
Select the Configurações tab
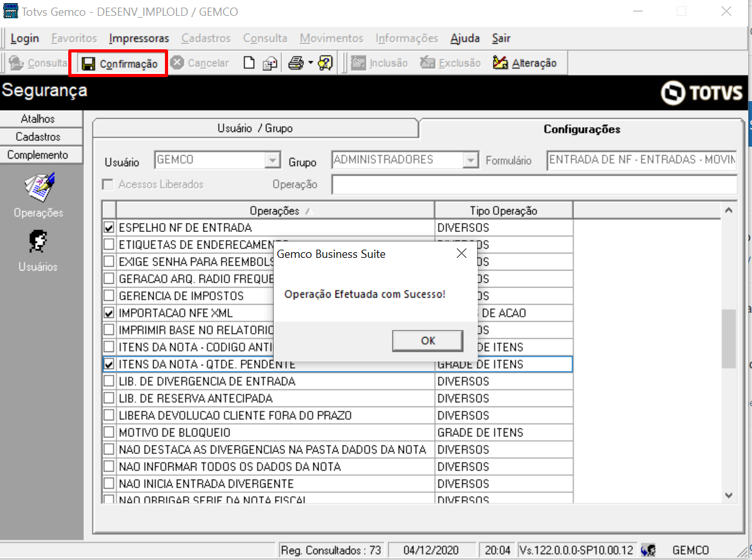[x=582, y=128]
